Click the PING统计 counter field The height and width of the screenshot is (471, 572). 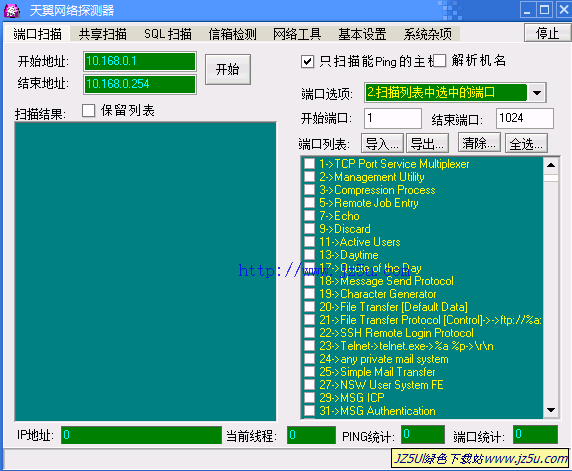423,435
